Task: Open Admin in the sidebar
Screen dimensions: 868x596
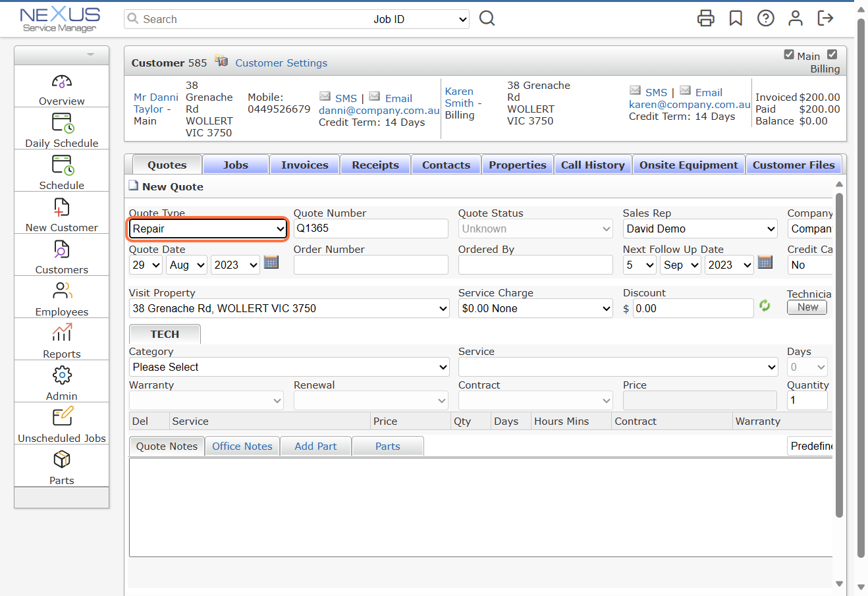Action: 62,382
